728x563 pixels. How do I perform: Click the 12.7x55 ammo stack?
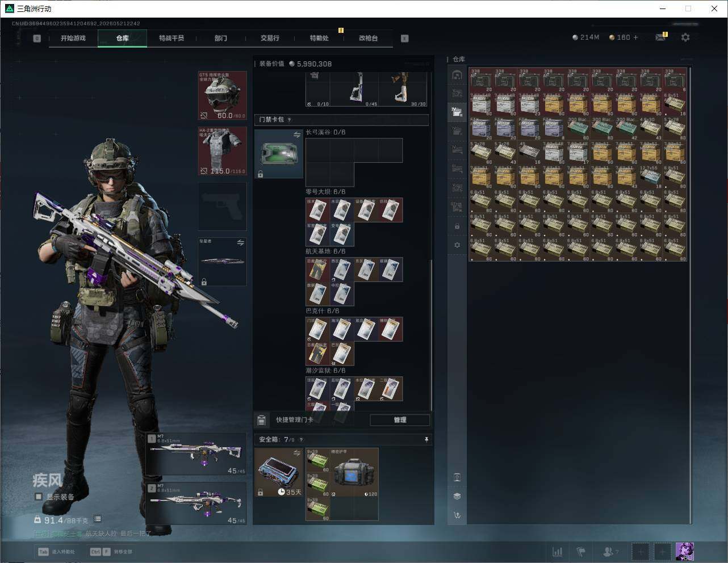pyautogui.click(x=651, y=177)
